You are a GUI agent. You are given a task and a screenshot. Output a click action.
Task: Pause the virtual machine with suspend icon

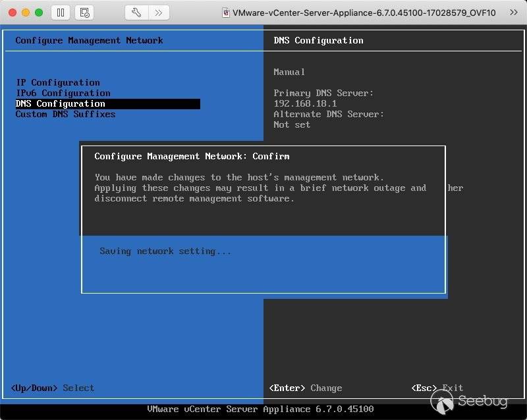pos(61,13)
